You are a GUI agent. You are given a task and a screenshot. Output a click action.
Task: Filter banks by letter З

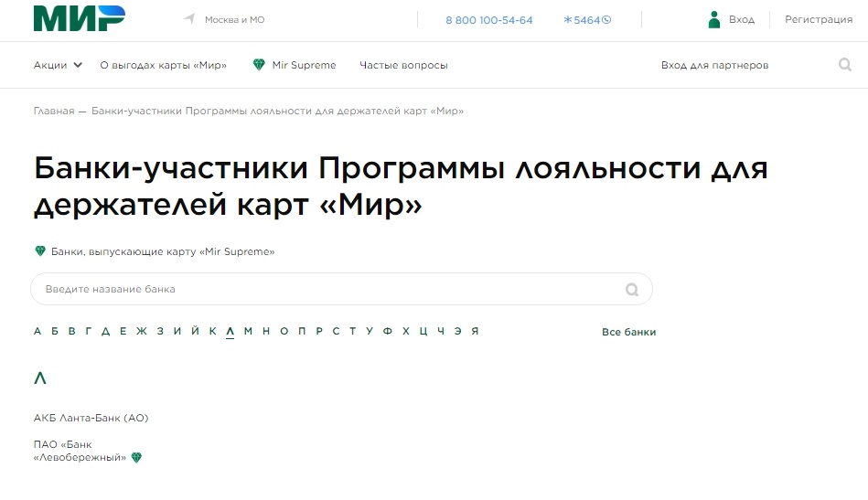[x=160, y=331]
